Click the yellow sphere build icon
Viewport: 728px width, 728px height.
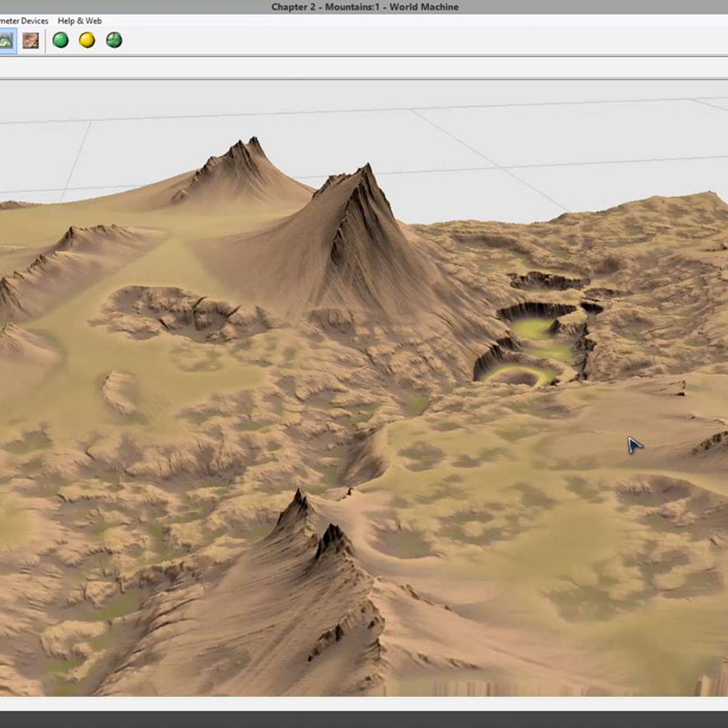click(87, 41)
